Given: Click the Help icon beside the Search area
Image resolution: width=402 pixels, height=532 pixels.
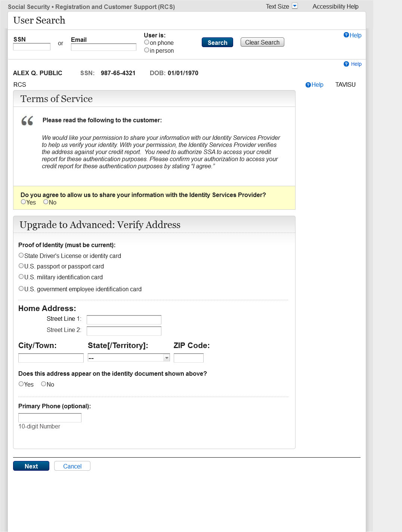Looking at the screenshot, I should coord(346,35).
